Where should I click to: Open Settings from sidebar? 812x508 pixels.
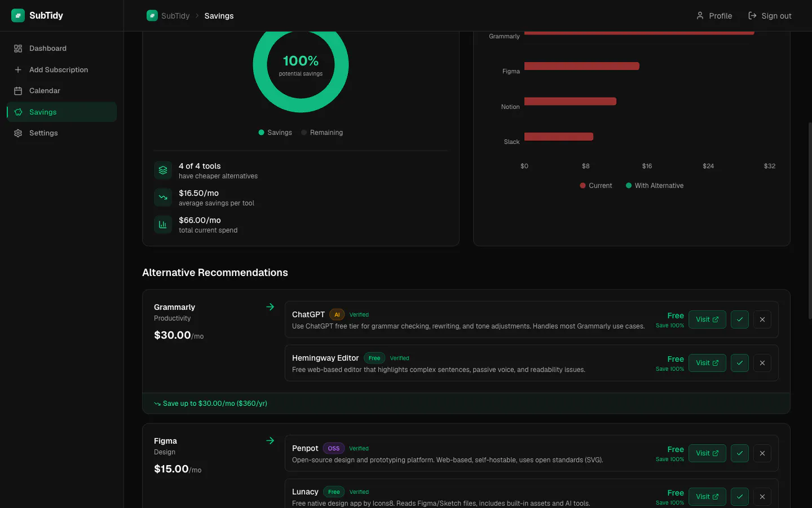coord(61,133)
